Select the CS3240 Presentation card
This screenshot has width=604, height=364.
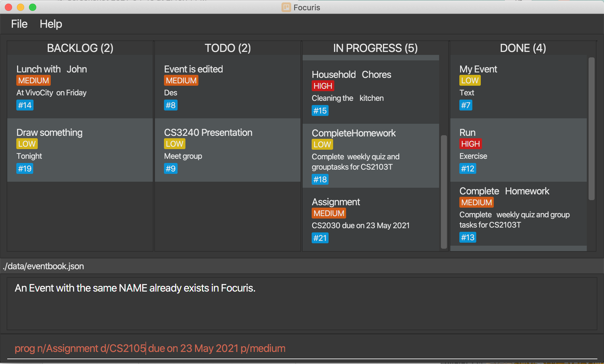click(x=227, y=150)
